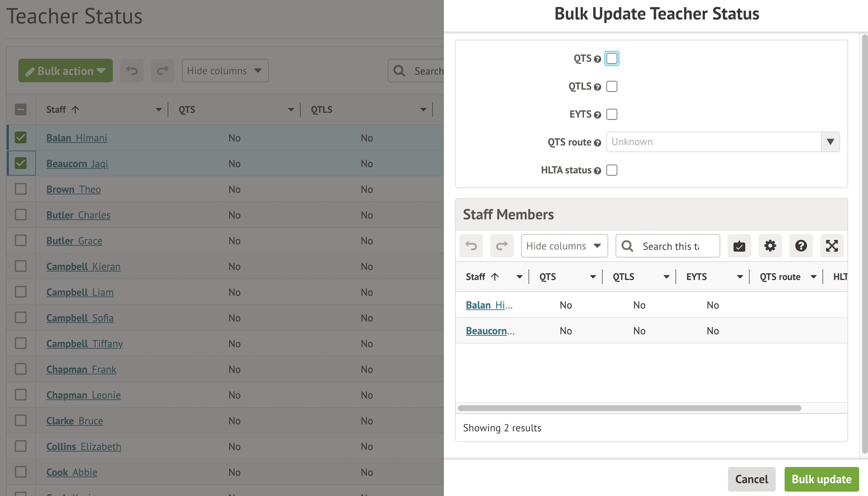Click the redo icon in Staff Members toolbar

pos(502,246)
